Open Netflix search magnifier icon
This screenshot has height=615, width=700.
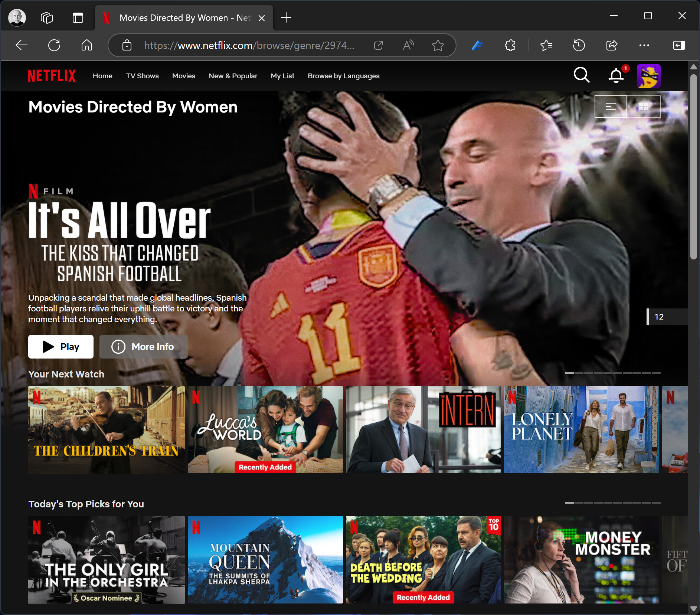coord(581,75)
